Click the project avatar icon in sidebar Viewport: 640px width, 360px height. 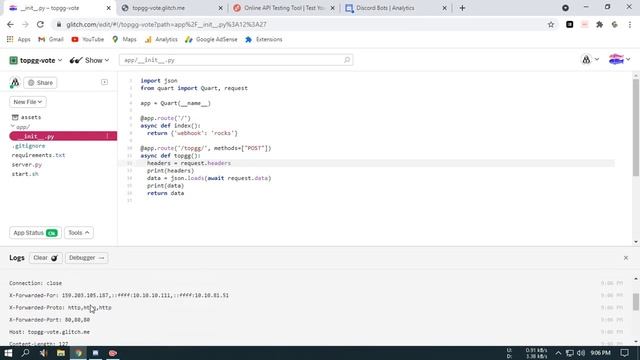pyautogui.click(x=15, y=82)
